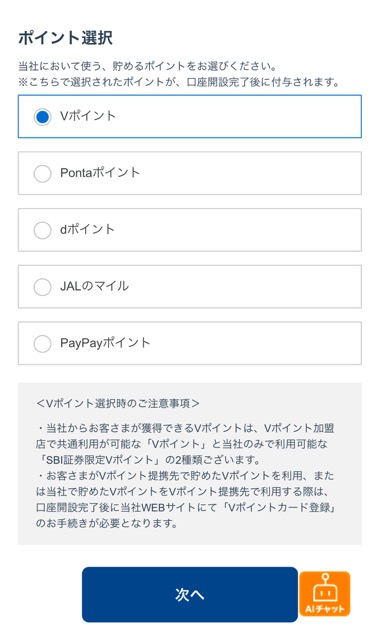This screenshot has width=376, height=640.
Task: Choose the Pontaポイント radio option
Action: pyautogui.click(x=42, y=173)
